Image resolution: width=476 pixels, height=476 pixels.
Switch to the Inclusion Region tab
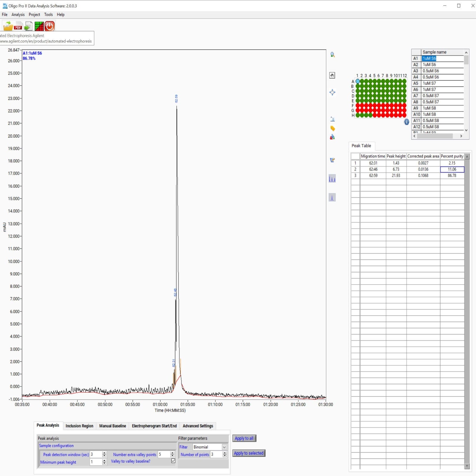click(x=79, y=426)
